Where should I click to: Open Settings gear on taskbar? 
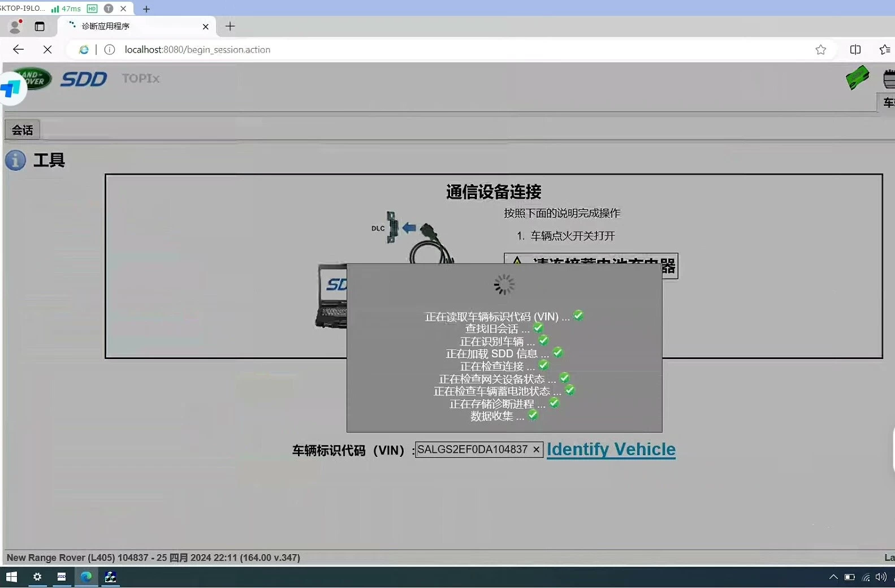(x=37, y=577)
